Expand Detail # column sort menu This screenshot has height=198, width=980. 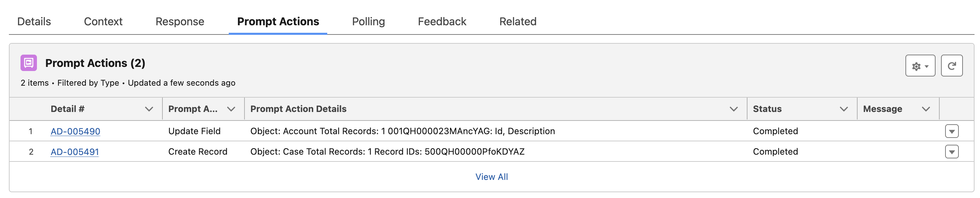149,110
